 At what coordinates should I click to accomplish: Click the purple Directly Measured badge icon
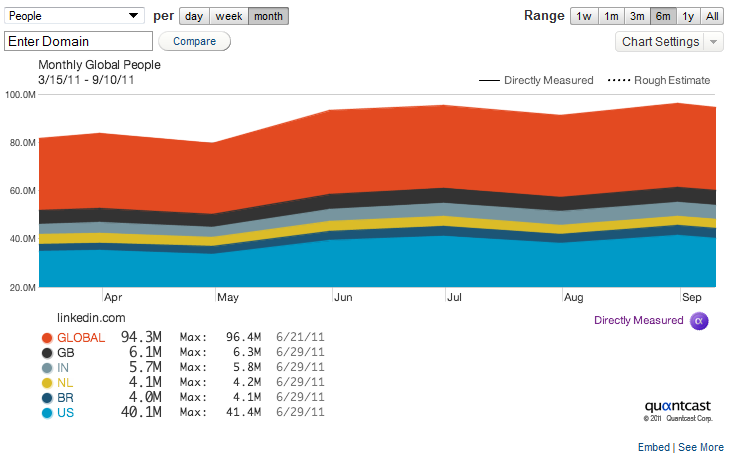(699, 321)
